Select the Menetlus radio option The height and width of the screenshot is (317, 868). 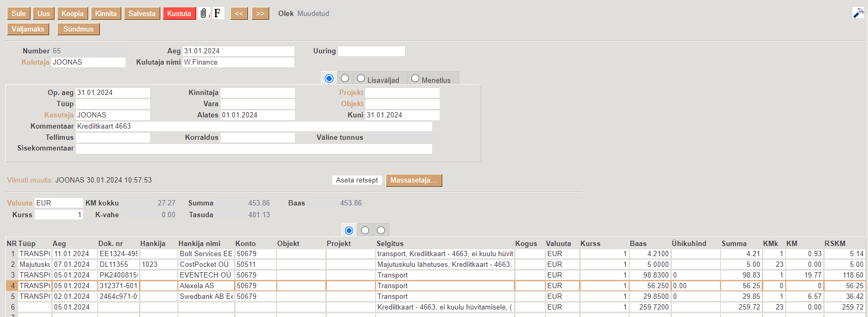coord(415,78)
